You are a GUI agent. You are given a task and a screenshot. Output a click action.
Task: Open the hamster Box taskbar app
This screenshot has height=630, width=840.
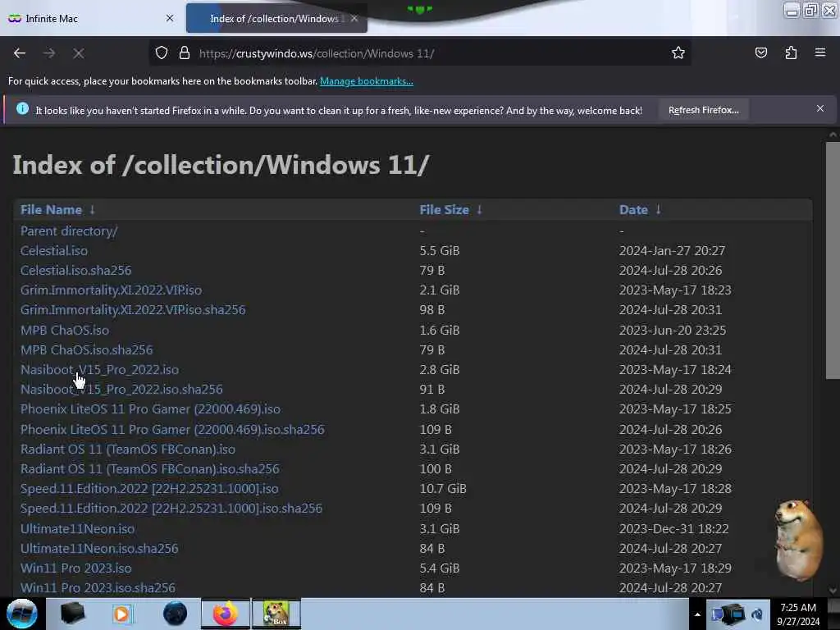(276, 614)
